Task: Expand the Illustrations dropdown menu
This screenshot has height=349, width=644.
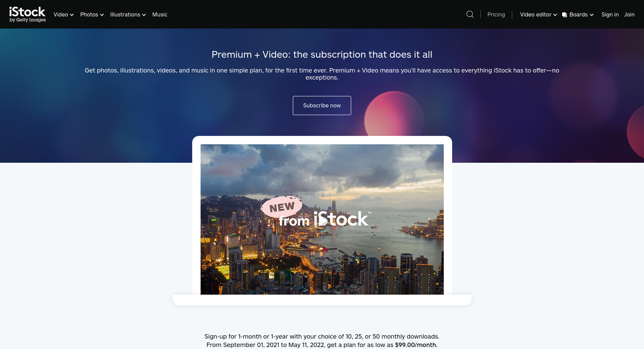Action: (x=128, y=14)
